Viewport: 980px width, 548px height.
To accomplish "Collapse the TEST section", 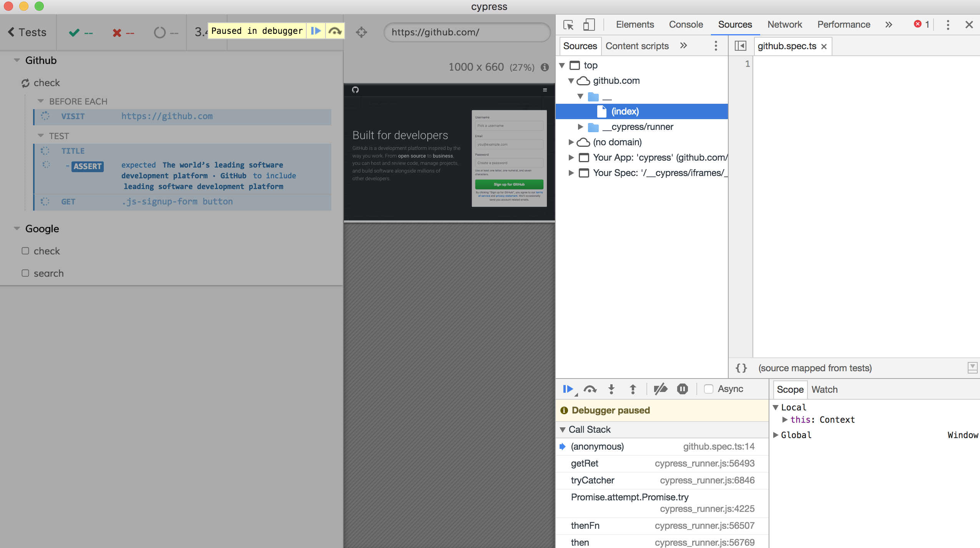I will pyautogui.click(x=41, y=136).
